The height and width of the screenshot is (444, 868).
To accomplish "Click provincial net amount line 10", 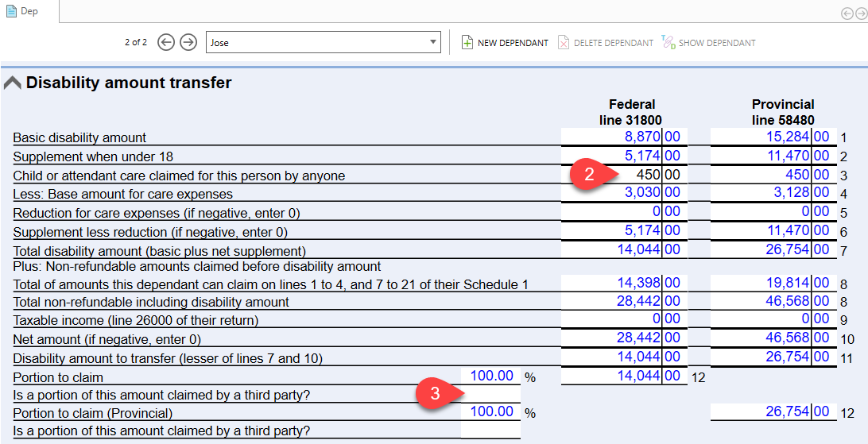I will coord(773,338).
